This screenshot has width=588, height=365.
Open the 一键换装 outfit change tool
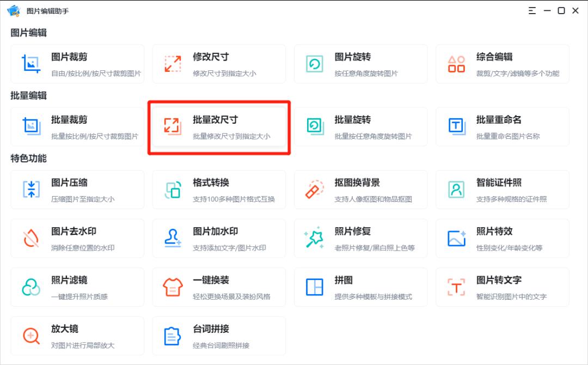click(x=218, y=287)
